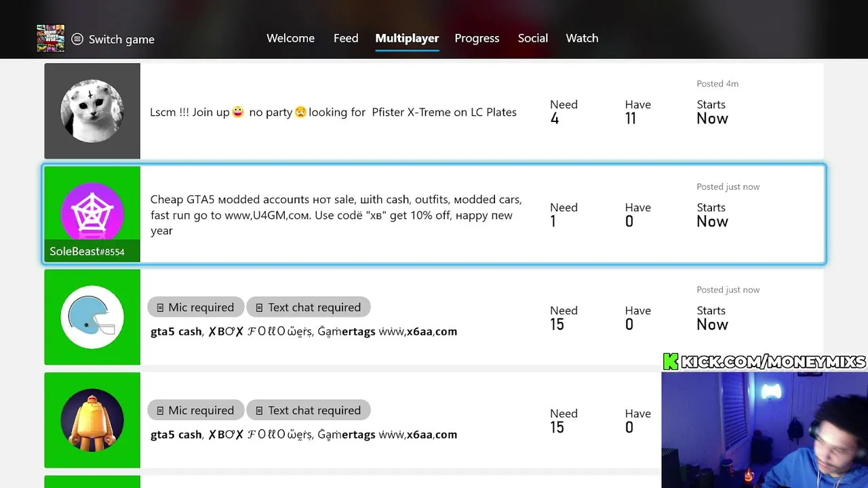Open the Feed tab

click(x=346, y=38)
